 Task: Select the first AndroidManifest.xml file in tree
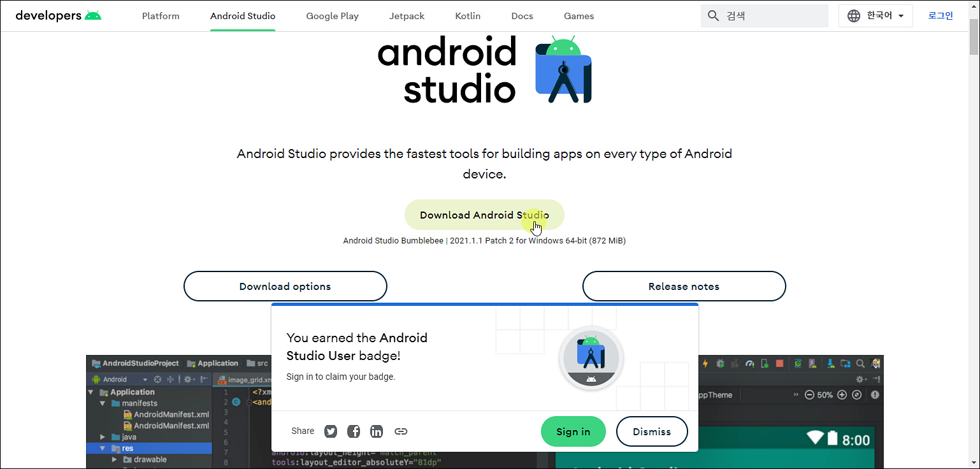pos(166,414)
